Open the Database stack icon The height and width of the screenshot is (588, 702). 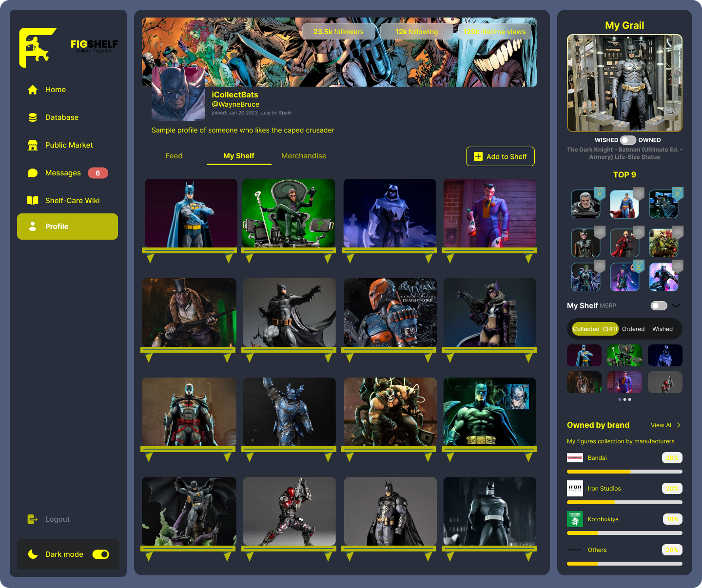tap(33, 117)
